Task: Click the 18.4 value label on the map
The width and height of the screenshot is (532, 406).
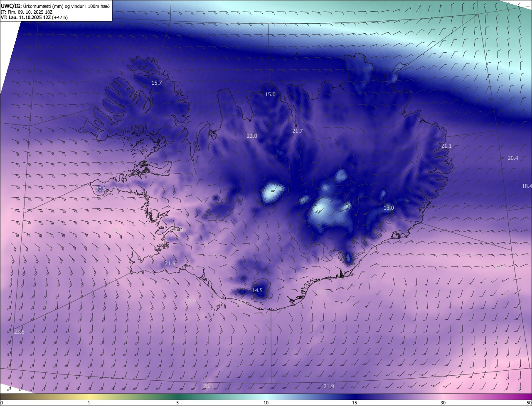Action: click(527, 186)
